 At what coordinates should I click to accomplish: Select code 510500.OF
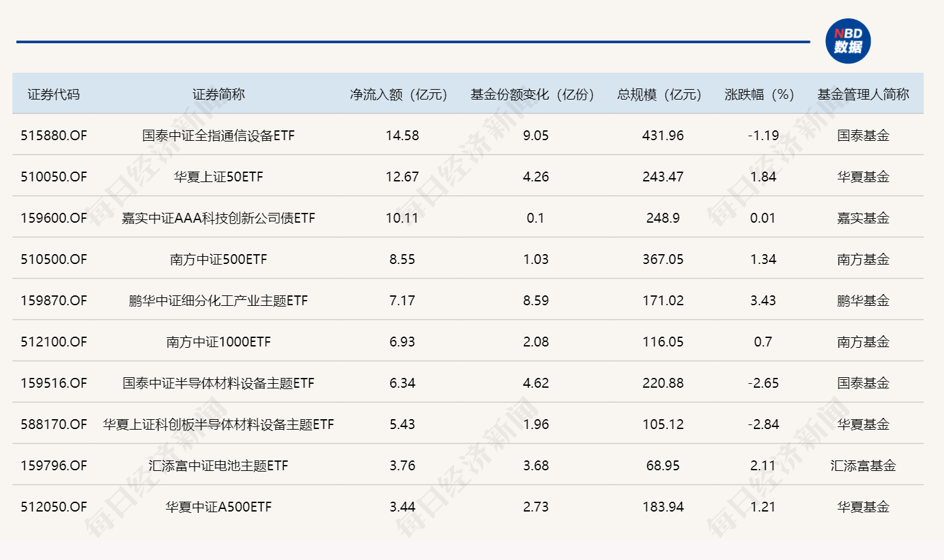54,259
